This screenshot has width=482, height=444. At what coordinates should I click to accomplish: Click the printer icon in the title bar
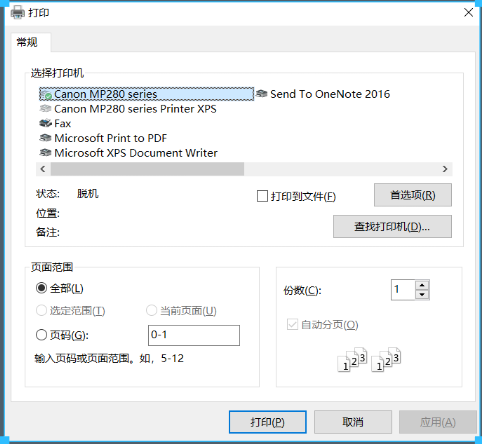coord(18,13)
